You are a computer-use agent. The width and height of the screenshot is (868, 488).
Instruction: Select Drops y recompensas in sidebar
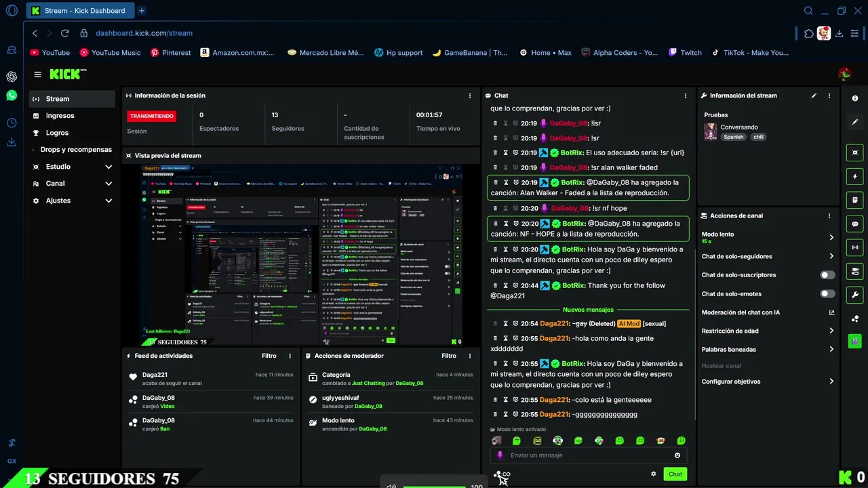72,150
